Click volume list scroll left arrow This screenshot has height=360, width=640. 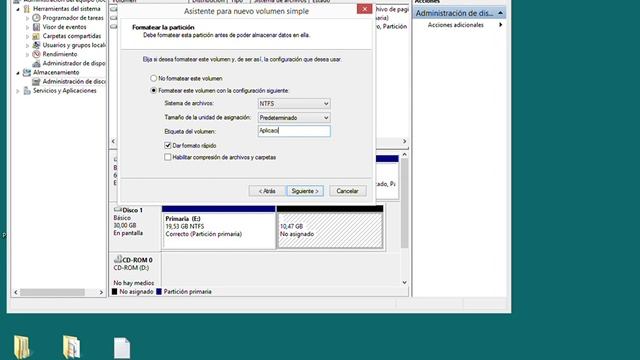click(113, 141)
